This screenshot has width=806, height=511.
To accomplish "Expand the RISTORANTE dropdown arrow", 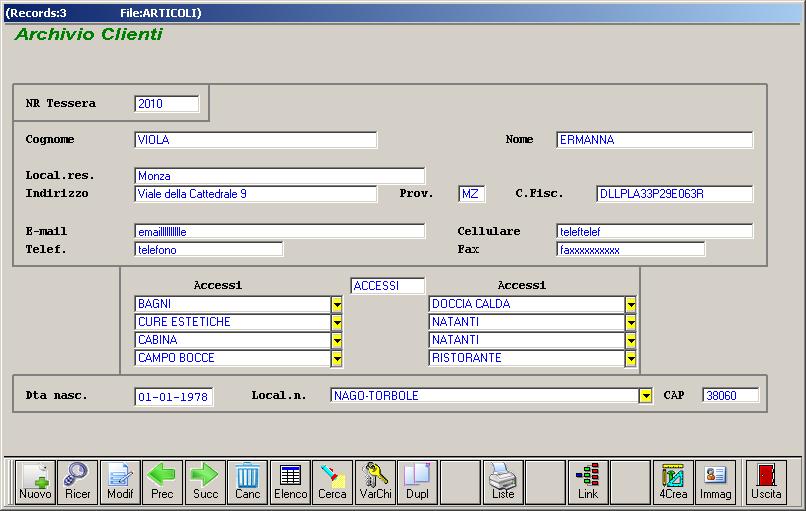I will click(631, 358).
